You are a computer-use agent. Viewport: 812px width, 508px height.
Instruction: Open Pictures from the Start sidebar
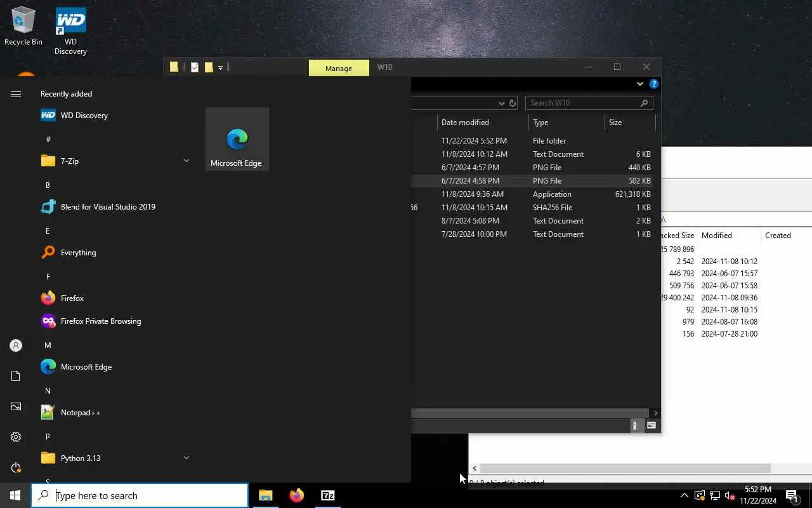[x=16, y=406]
